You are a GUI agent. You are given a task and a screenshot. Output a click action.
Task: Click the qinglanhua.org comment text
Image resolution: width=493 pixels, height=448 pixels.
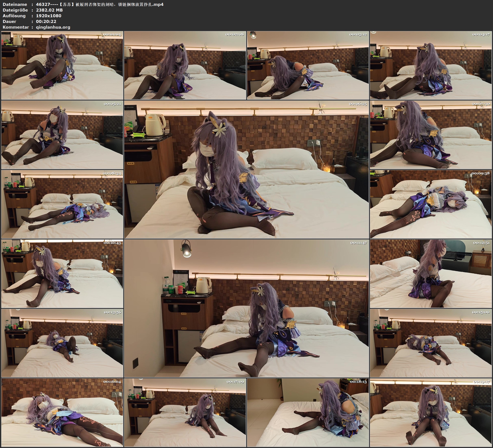[53, 27]
